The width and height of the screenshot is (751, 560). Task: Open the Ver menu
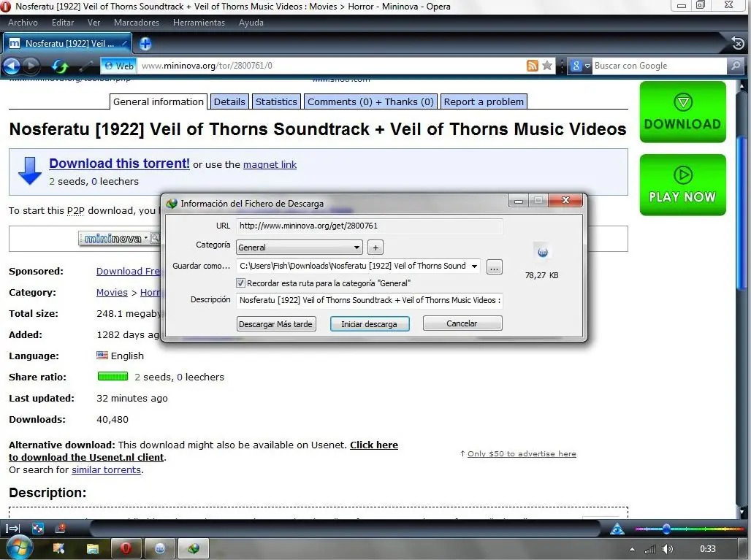click(x=94, y=23)
